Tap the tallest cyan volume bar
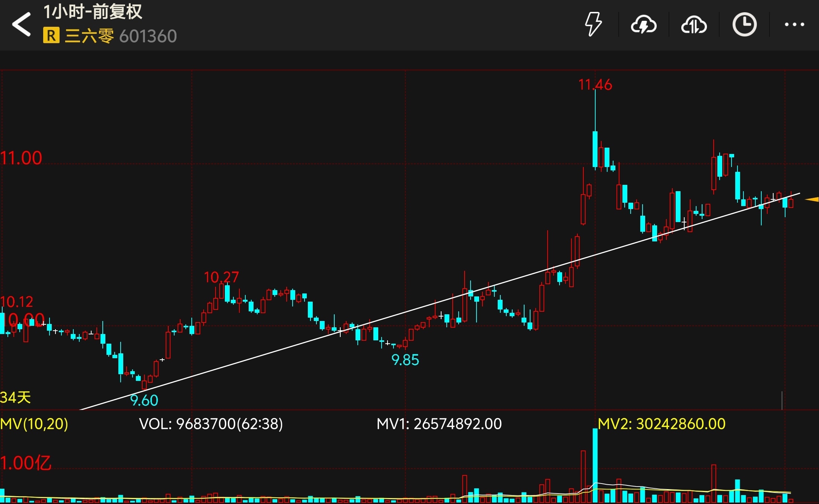 click(595, 465)
